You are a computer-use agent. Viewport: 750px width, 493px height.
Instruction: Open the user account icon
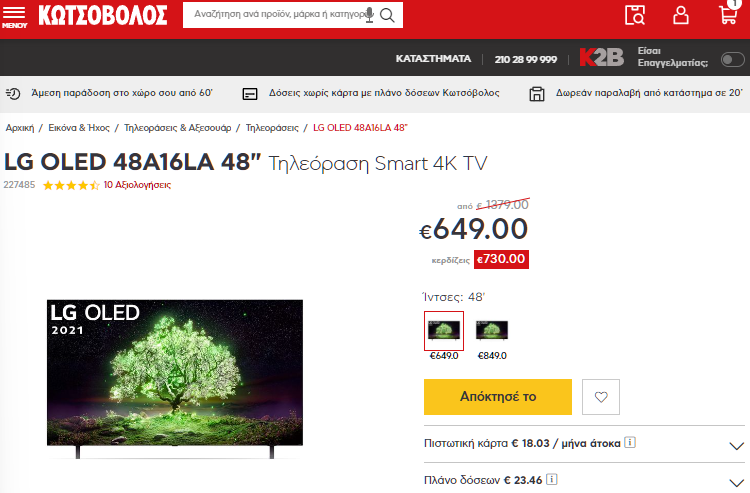(681, 15)
